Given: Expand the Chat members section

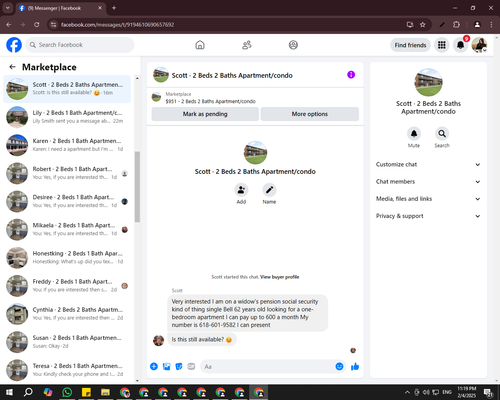Looking at the screenshot, I should 428,182.
